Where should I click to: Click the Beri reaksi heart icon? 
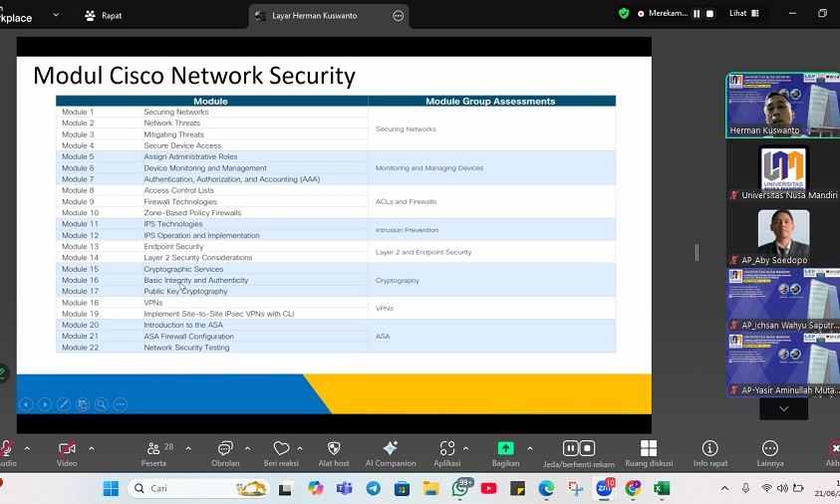281,448
